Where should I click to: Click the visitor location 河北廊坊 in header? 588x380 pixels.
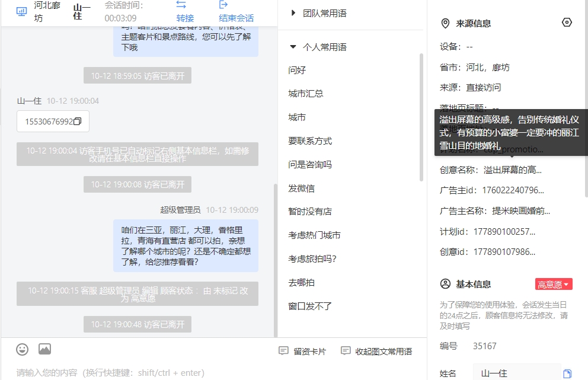click(x=47, y=12)
